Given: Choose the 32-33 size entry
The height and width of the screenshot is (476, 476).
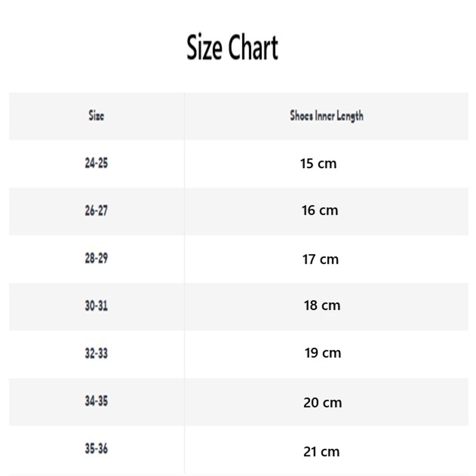Looking at the screenshot, I should pyautogui.click(x=96, y=353).
